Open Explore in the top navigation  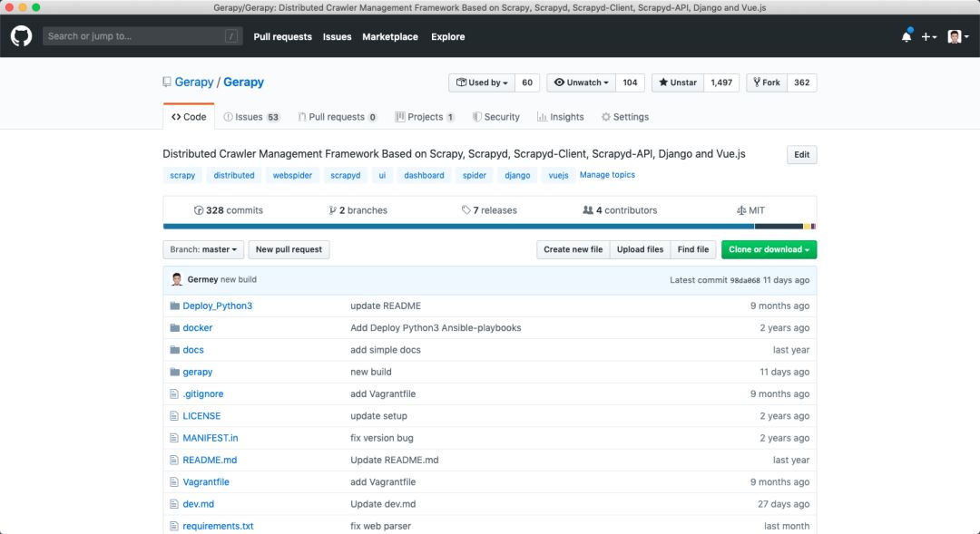point(447,37)
